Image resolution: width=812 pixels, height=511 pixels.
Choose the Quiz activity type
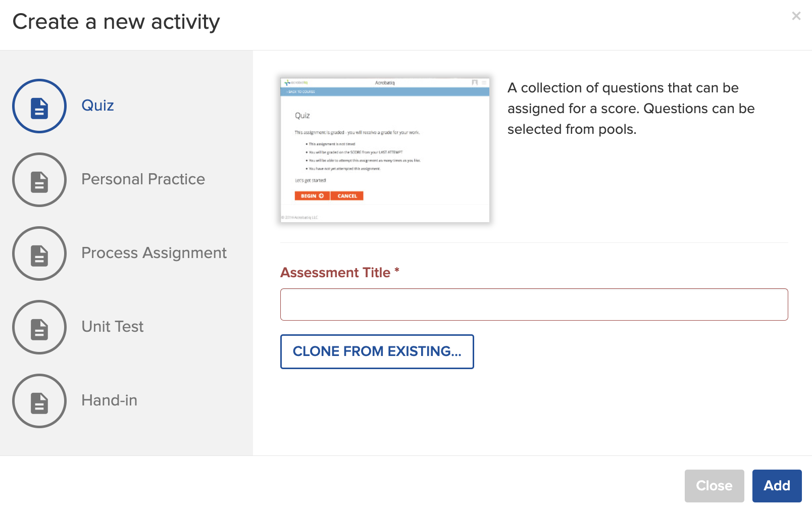[97, 106]
